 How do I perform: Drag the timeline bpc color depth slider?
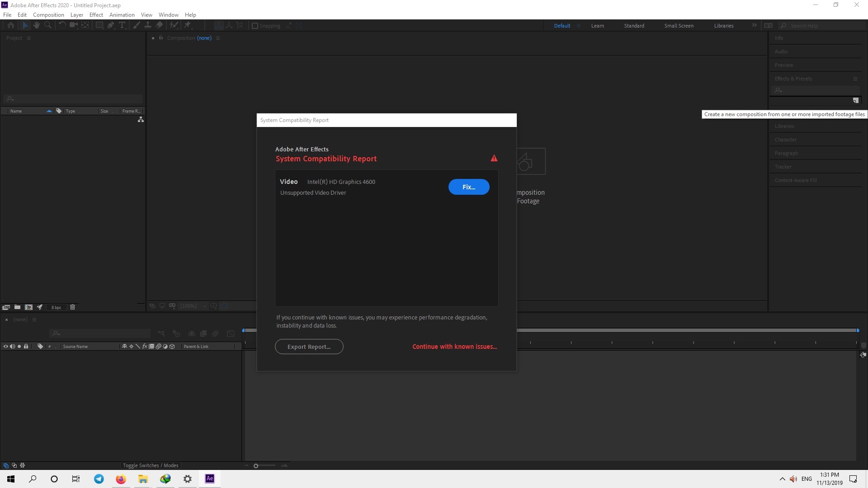57,307
